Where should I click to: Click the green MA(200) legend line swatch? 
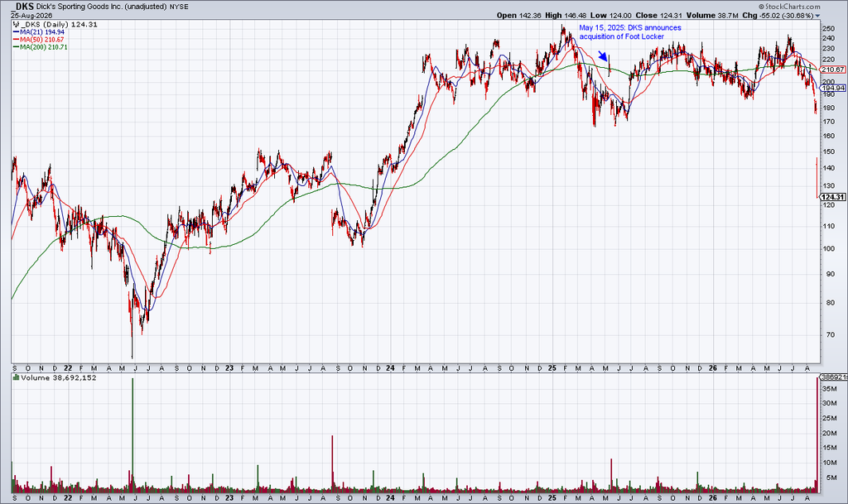click(x=16, y=47)
